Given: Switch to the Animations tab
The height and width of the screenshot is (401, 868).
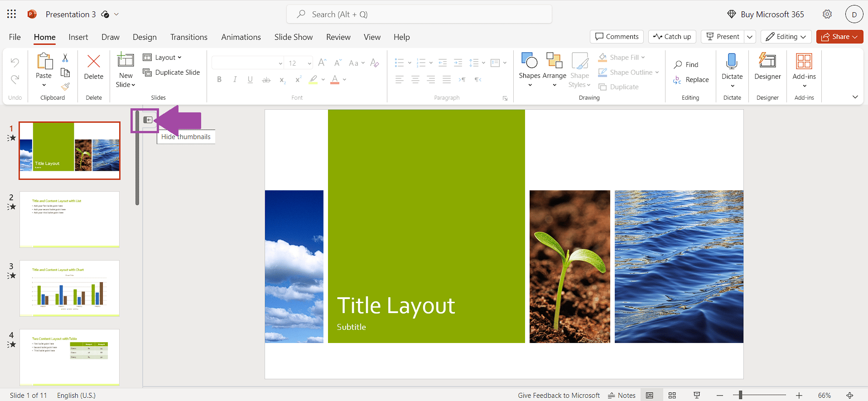Looking at the screenshot, I should click(x=241, y=37).
